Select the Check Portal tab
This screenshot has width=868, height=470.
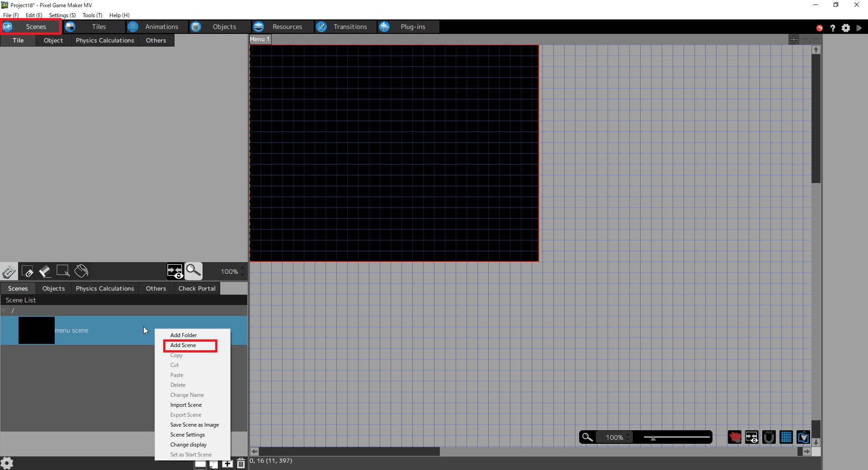(197, 288)
